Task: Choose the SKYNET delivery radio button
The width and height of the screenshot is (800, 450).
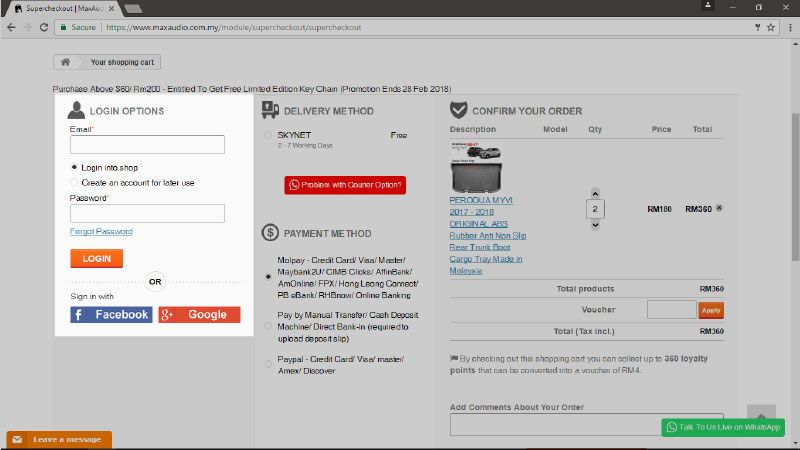Action: point(268,135)
